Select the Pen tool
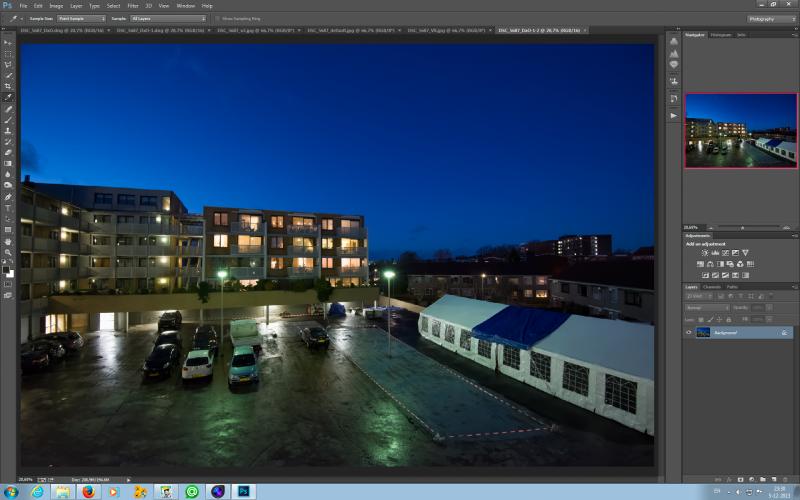 tap(8, 197)
